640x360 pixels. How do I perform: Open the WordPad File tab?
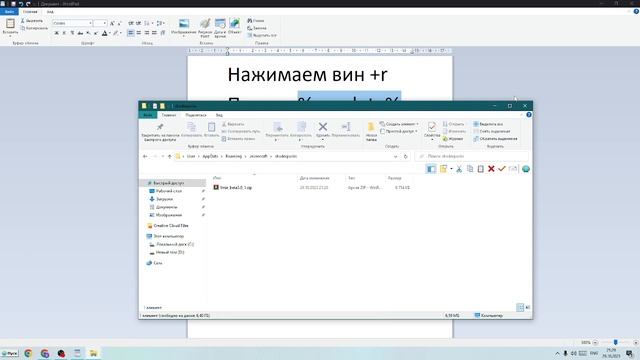[9, 12]
